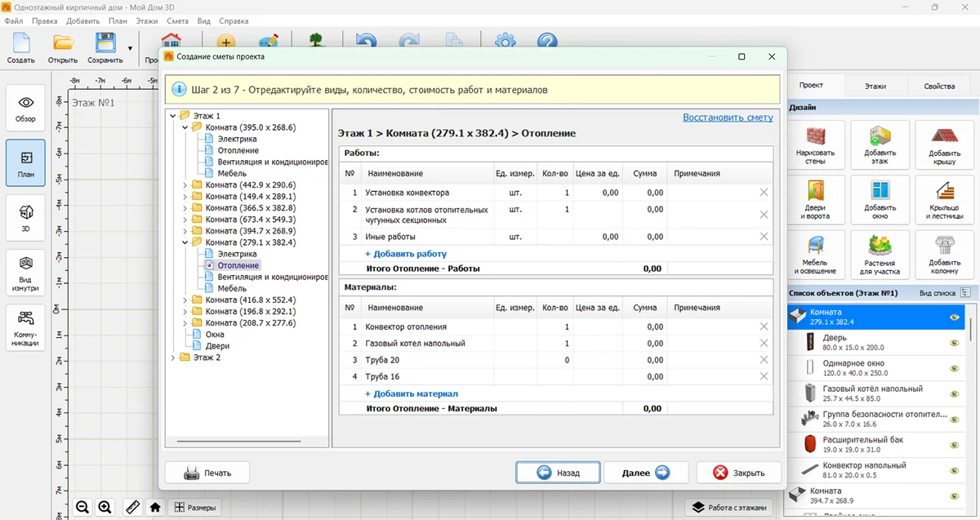Switch to План view mode
980x520 pixels.
(26, 162)
